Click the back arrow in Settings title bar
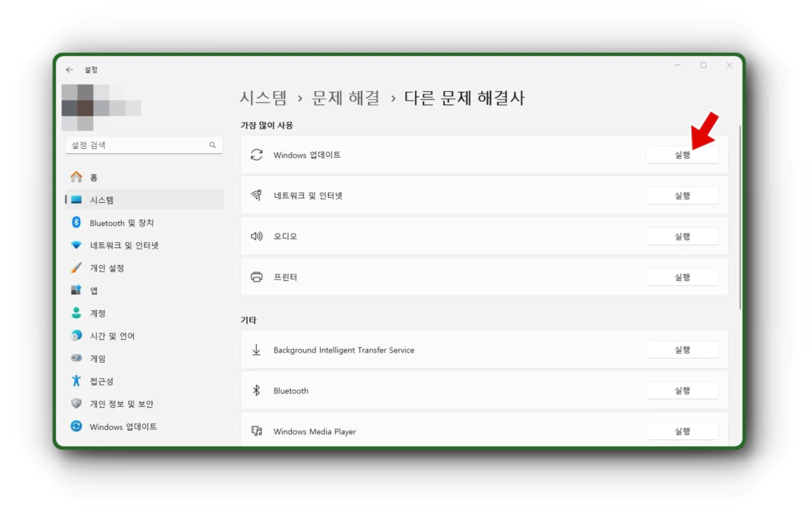The image size is (812, 516). click(x=69, y=70)
